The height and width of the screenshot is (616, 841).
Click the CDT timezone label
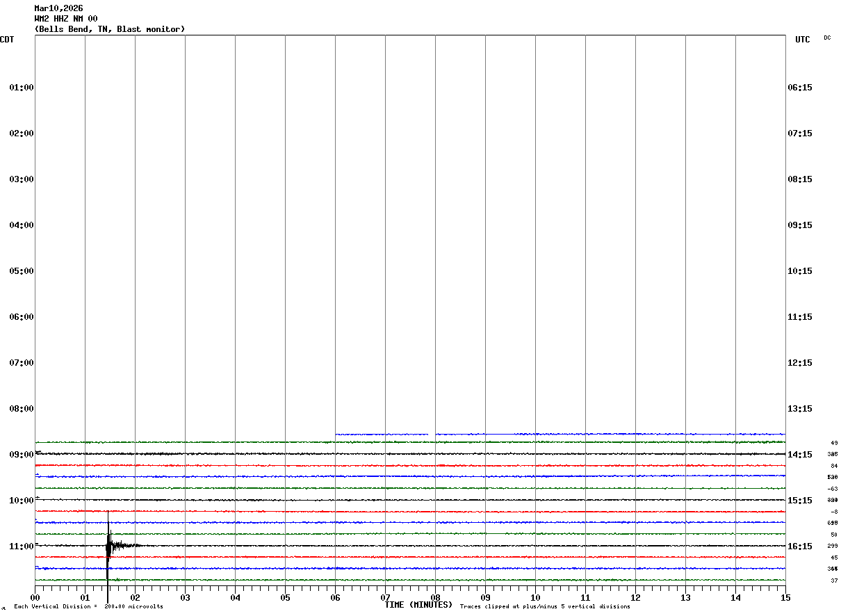pos(7,40)
